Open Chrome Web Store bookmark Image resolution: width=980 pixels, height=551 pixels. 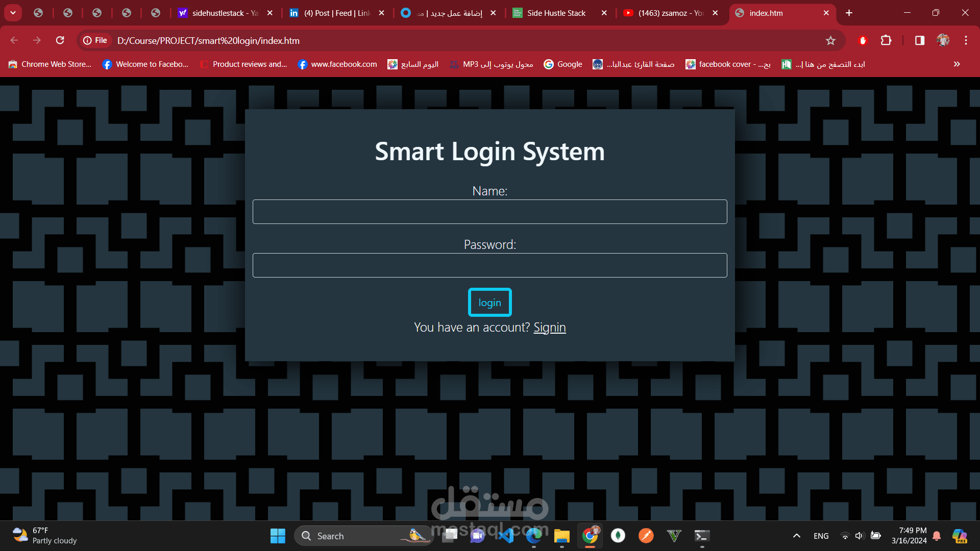[x=50, y=64]
